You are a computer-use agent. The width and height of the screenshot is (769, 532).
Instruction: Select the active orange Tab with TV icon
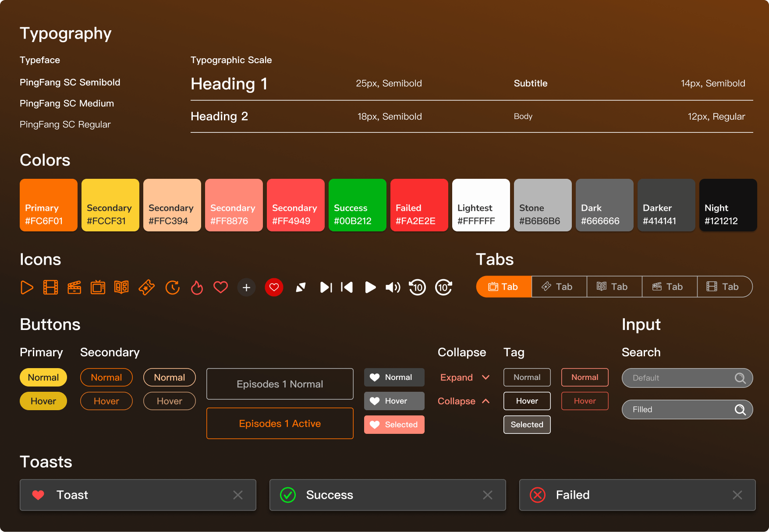tap(504, 287)
